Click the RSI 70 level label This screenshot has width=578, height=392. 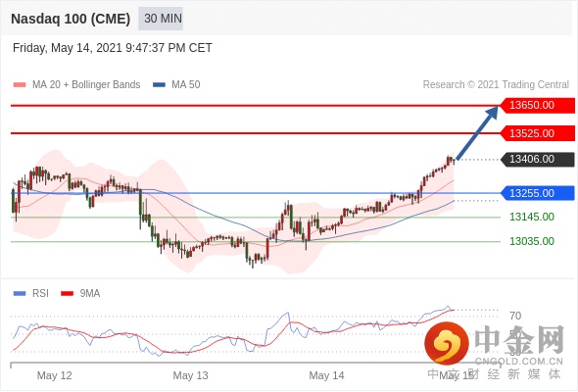pos(515,316)
